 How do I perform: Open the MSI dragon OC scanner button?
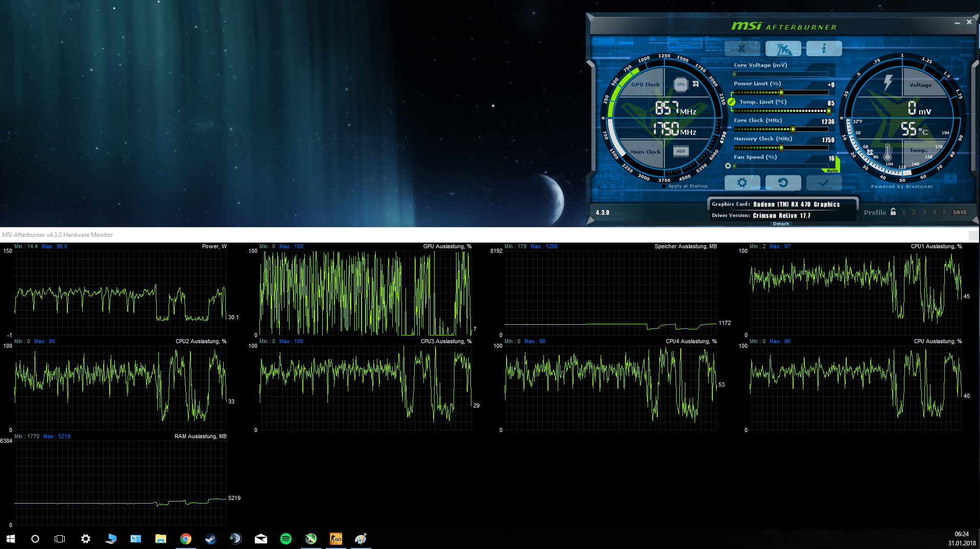[x=783, y=49]
